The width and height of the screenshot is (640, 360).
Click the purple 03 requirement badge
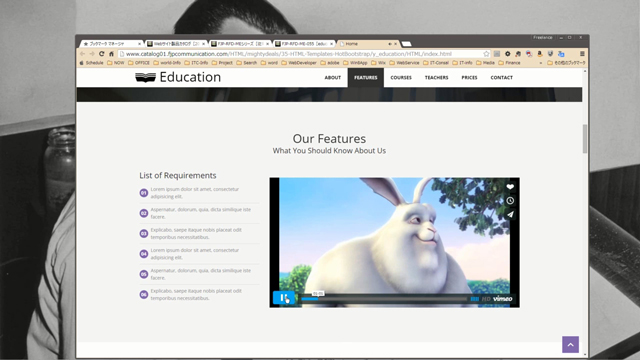point(144,233)
